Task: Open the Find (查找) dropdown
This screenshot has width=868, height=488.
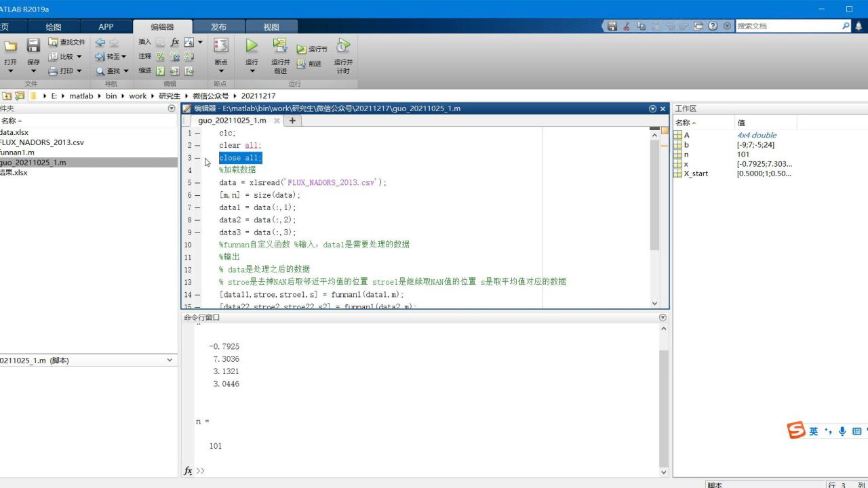Action: [112, 70]
